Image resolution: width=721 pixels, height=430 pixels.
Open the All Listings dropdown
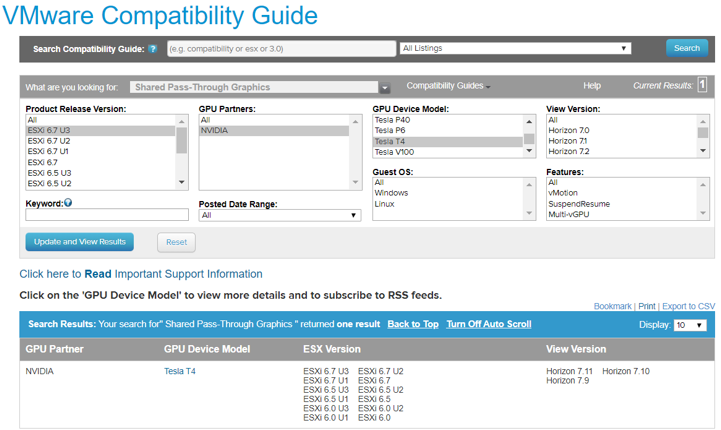pyautogui.click(x=515, y=48)
